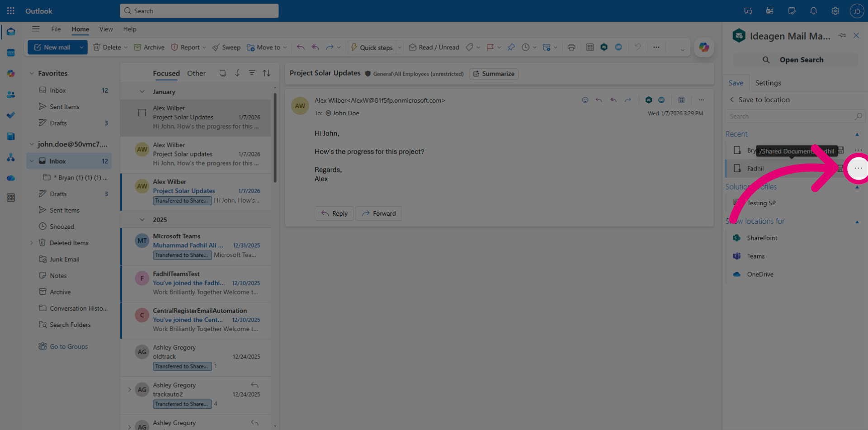Viewport: 868px width, 430px height.
Task: Expand the Deleted Items folder
Action: tap(32, 243)
